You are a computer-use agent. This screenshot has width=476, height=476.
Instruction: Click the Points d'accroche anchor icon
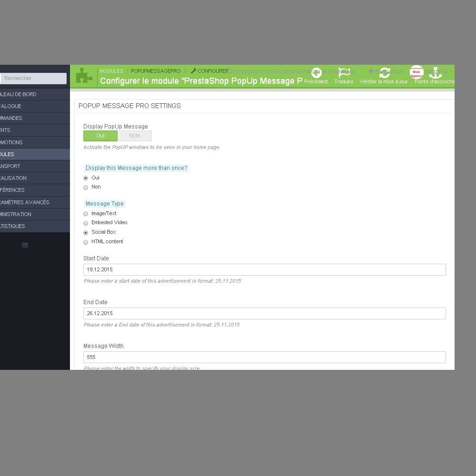(x=435, y=72)
